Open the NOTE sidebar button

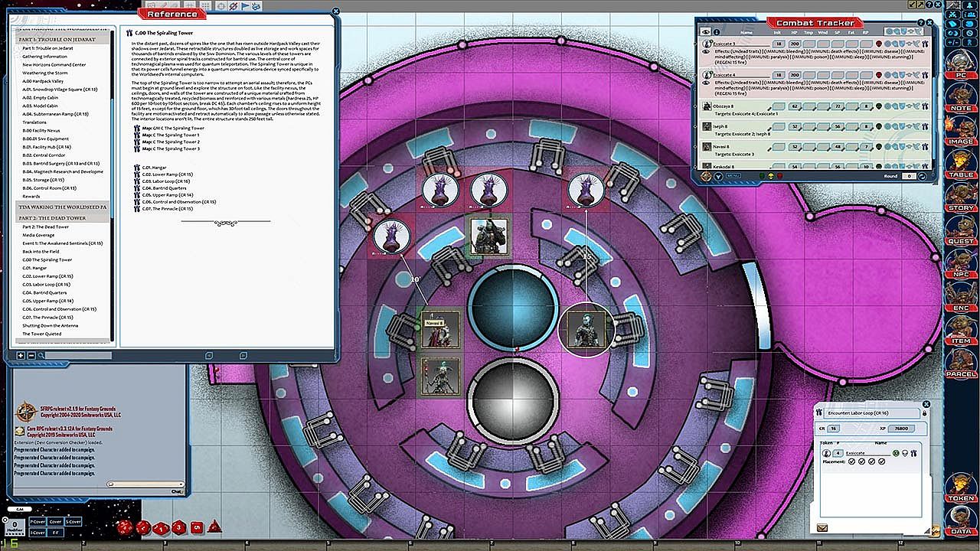(x=961, y=96)
